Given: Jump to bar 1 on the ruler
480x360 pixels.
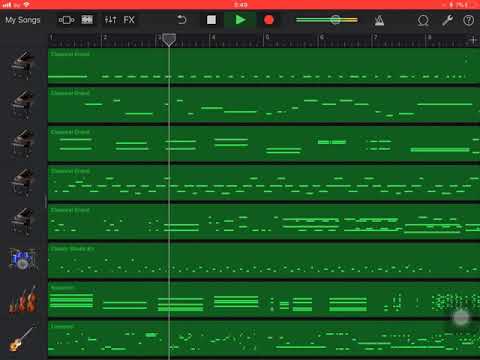Looking at the screenshot, I should [x=51, y=37].
